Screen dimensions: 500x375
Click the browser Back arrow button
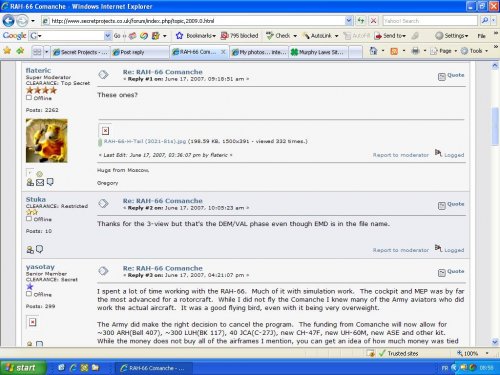tap(8, 21)
